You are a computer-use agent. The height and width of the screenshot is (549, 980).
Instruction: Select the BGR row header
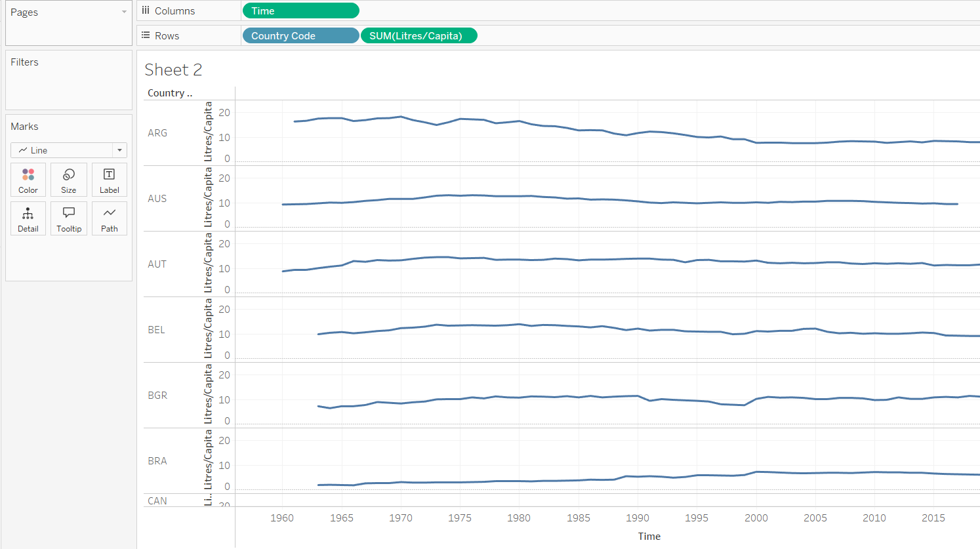click(x=157, y=396)
